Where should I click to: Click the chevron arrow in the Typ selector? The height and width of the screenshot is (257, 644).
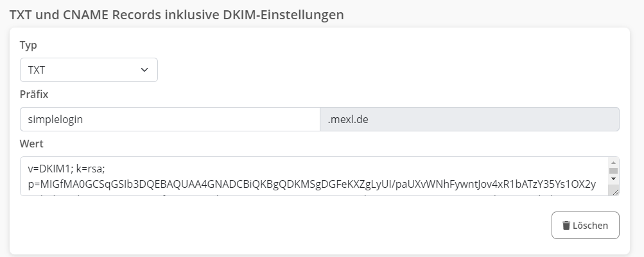[x=144, y=70]
